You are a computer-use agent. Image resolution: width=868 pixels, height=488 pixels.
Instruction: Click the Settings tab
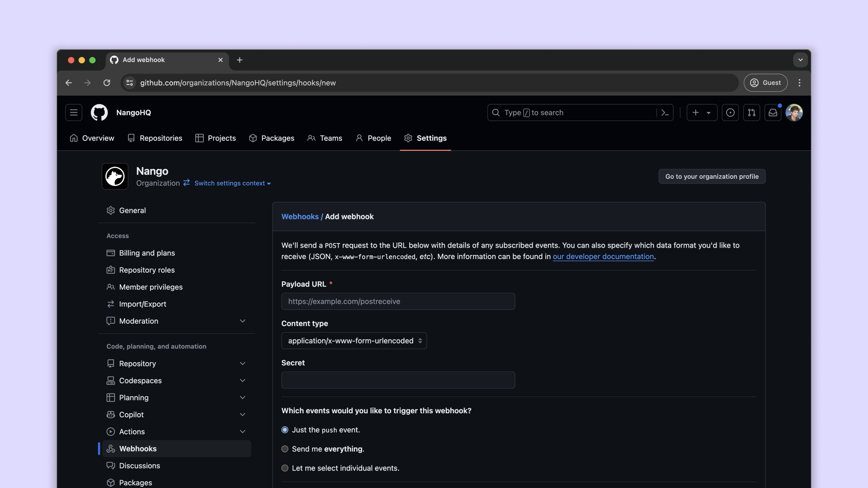pos(425,138)
